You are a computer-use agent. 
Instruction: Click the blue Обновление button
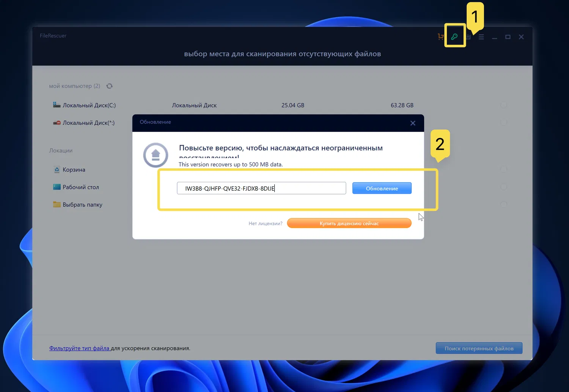(382, 188)
